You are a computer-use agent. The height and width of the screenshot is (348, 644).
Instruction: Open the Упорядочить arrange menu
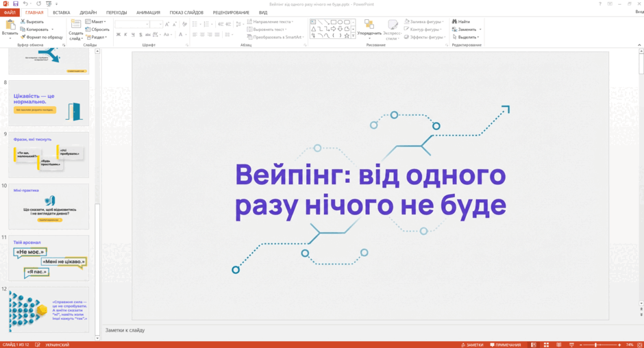tap(369, 28)
